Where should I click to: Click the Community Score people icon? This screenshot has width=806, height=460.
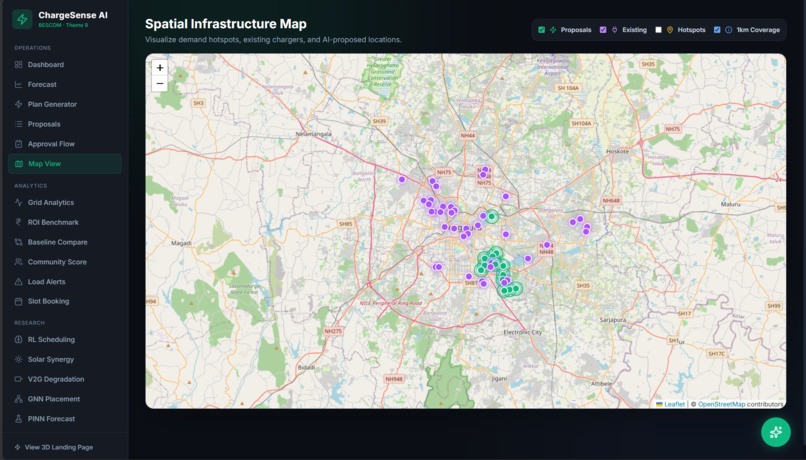click(19, 262)
